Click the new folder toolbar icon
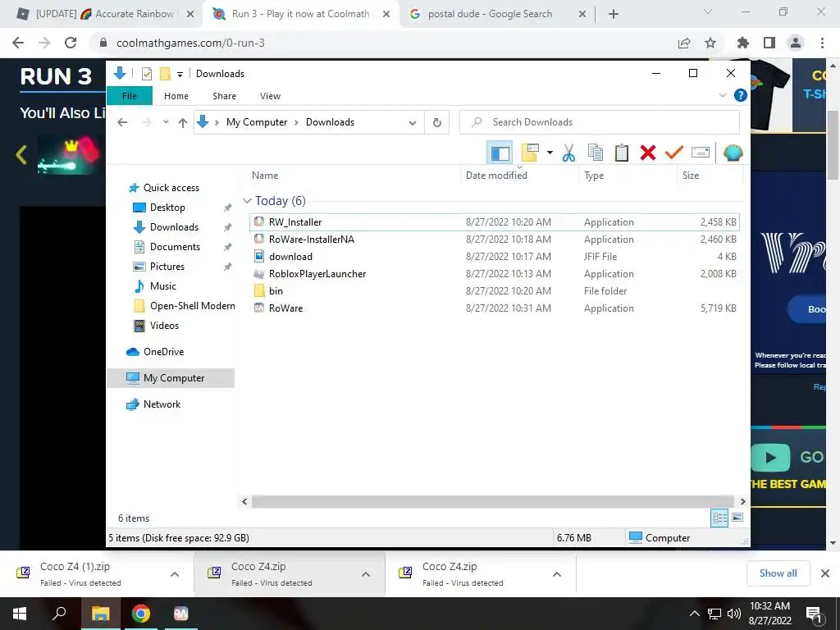This screenshot has width=840, height=630. [x=530, y=153]
